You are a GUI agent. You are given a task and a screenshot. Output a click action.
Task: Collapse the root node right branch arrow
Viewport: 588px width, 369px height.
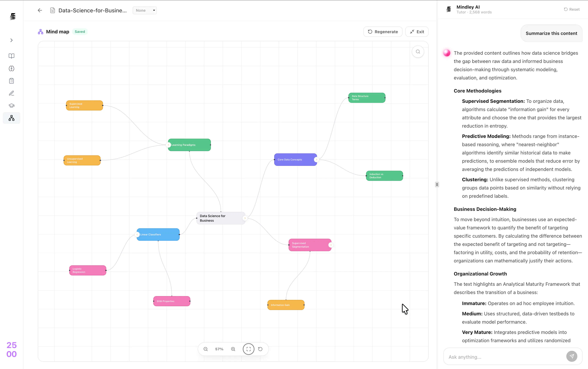tap(245, 218)
